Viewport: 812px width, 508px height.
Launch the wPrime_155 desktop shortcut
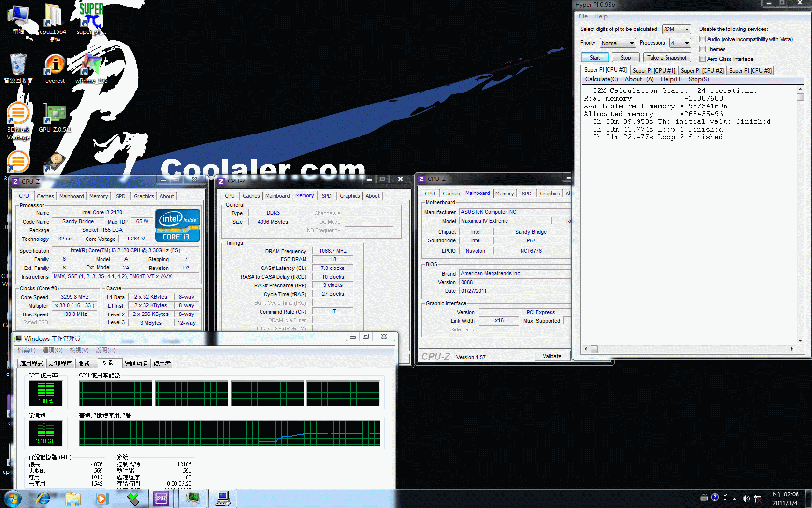pos(91,68)
